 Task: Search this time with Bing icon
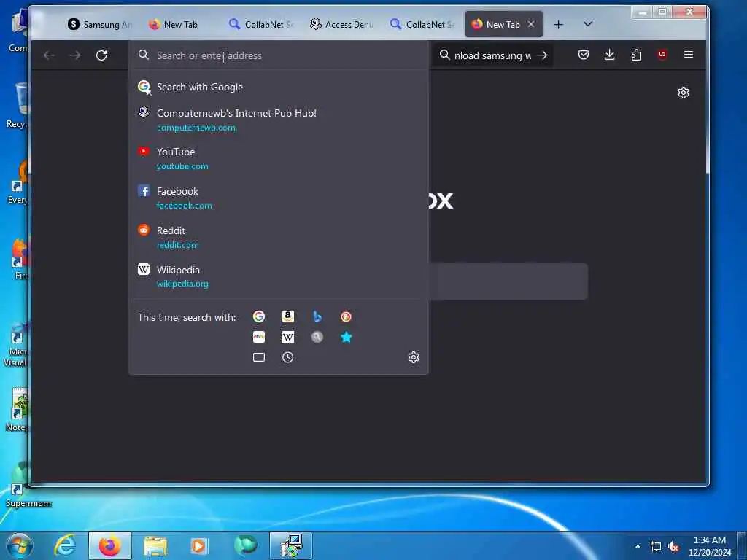[x=317, y=316]
